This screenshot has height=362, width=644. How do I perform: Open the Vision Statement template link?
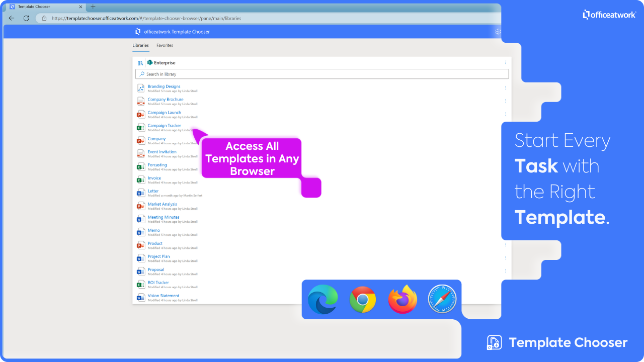click(x=164, y=296)
